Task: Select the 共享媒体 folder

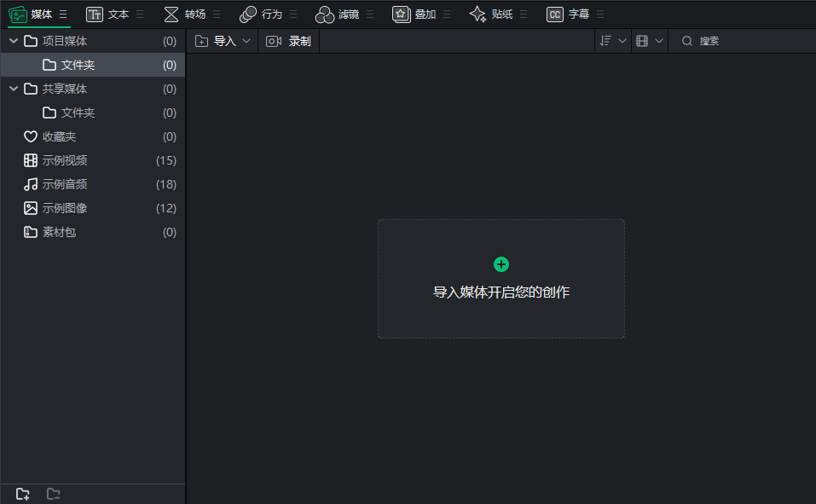Action: tap(93, 89)
